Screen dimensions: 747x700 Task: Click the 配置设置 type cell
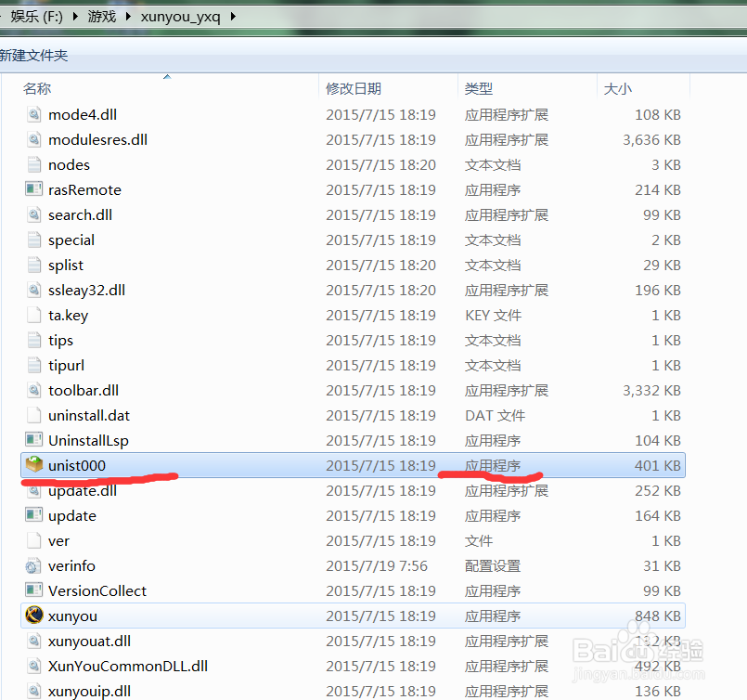tap(493, 566)
